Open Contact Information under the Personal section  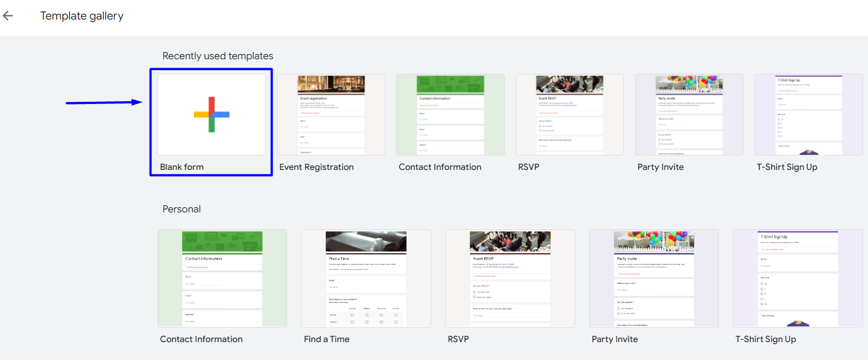(x=222, y=278)
